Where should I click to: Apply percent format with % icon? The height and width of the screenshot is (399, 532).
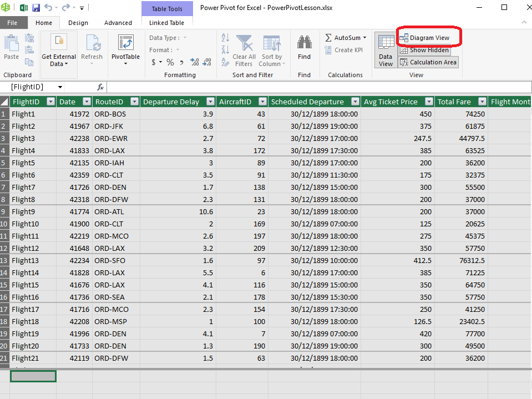point(170,62)
